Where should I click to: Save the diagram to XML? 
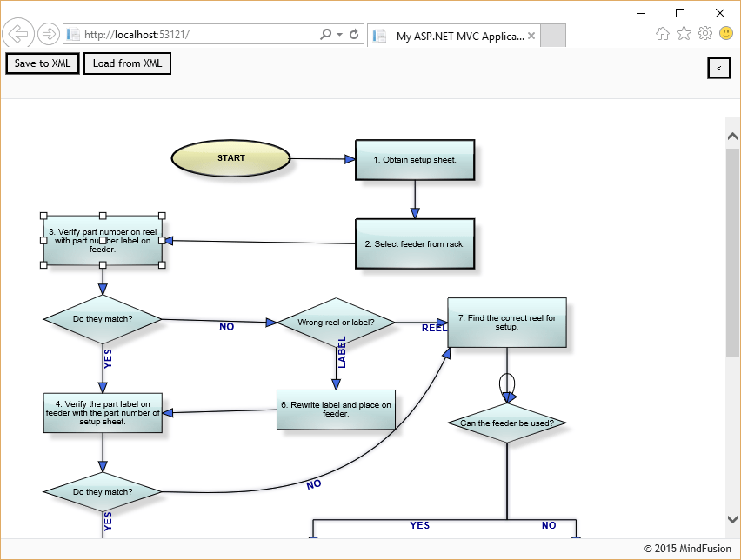click(x=42, y=63)
